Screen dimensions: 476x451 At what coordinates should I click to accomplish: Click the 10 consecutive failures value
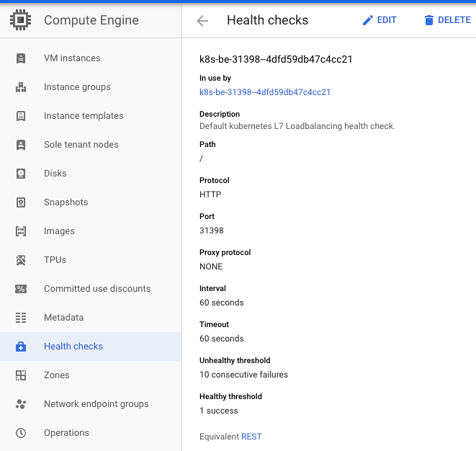[243, 375]
